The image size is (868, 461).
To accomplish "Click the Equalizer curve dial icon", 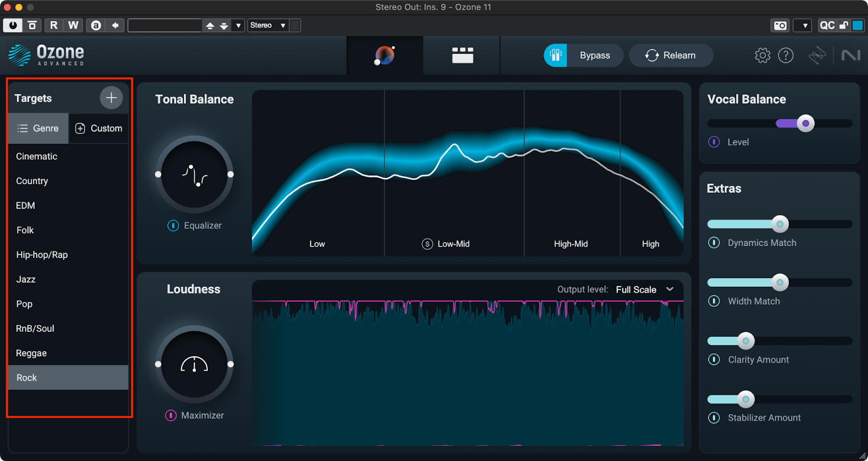I will [x=194, y=175].
